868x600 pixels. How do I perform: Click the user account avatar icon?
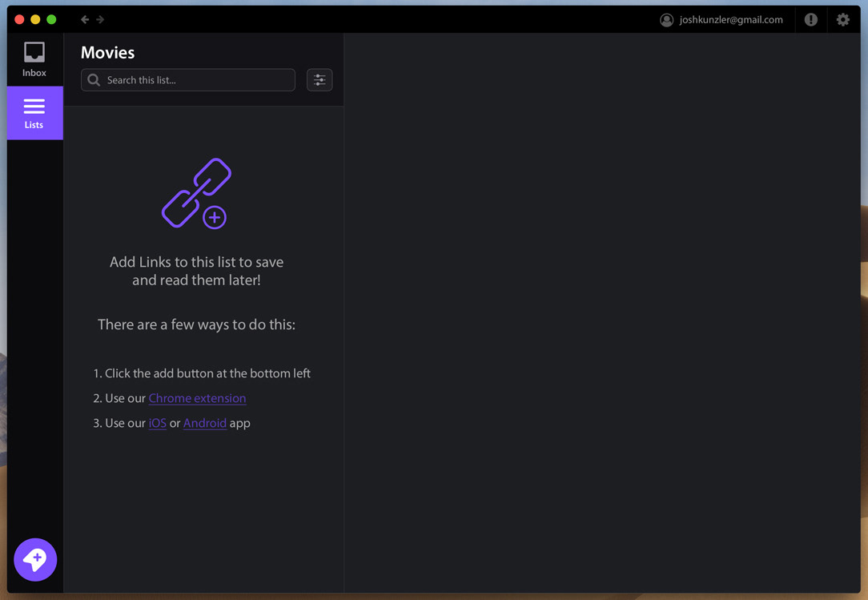pos(666,20)
